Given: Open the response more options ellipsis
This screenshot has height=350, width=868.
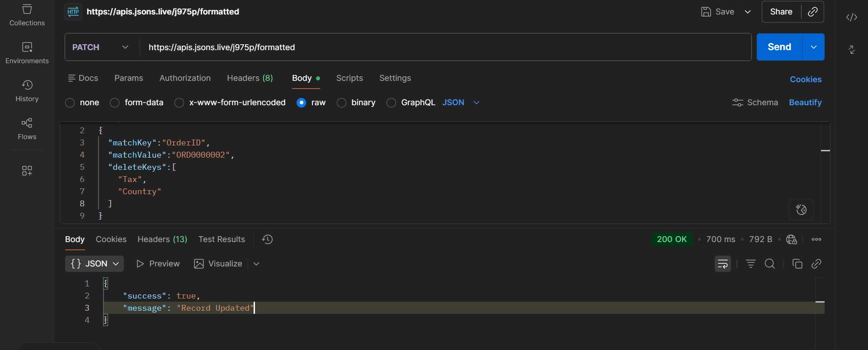Looking at the screenshot, I should [x=816, y=239].
